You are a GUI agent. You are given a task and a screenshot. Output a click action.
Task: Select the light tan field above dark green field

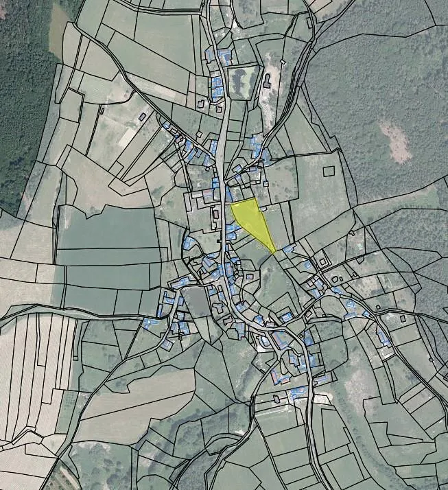coord(89,185)
